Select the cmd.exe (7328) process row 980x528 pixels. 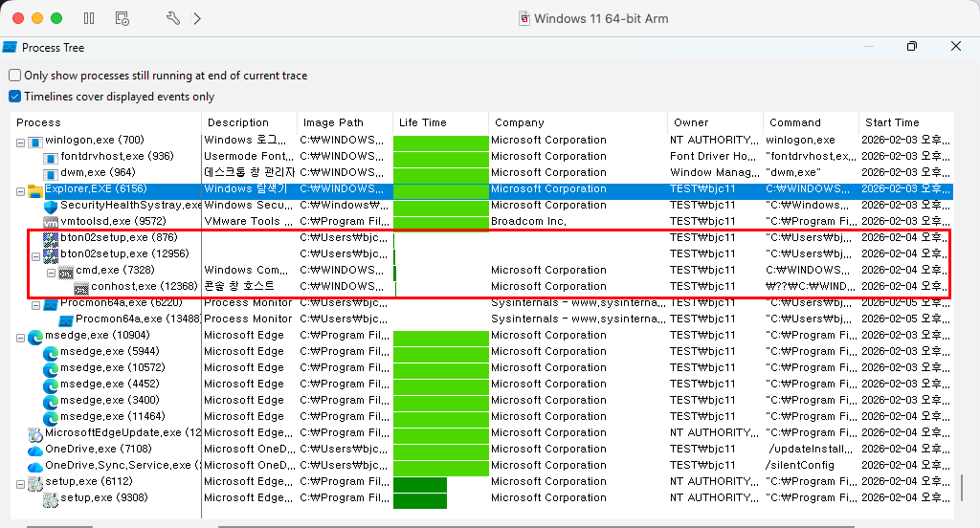115,271
